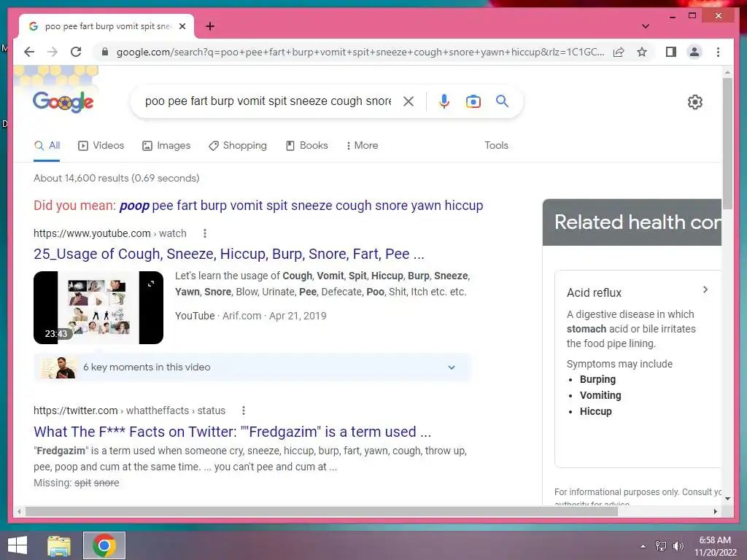This screenshot has width=747, height=560.
Task: Open a new browser tab
Action: pyautogui.click(x=209, y=26)
